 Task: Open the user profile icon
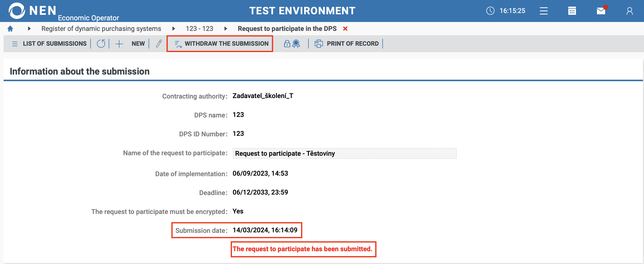pyautogui.click(x=629, y=11)
